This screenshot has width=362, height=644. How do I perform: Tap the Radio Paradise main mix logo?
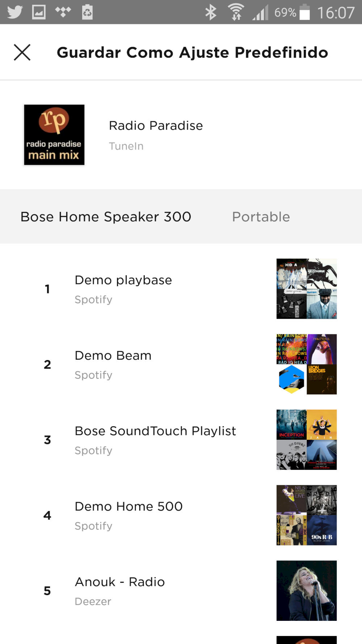click(54, 135)
